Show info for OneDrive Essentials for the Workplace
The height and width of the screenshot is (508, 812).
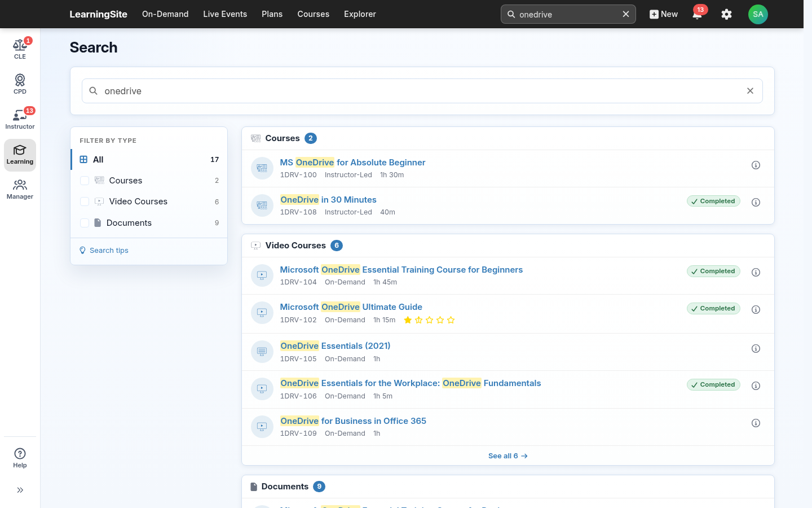[x=756, y=386]
